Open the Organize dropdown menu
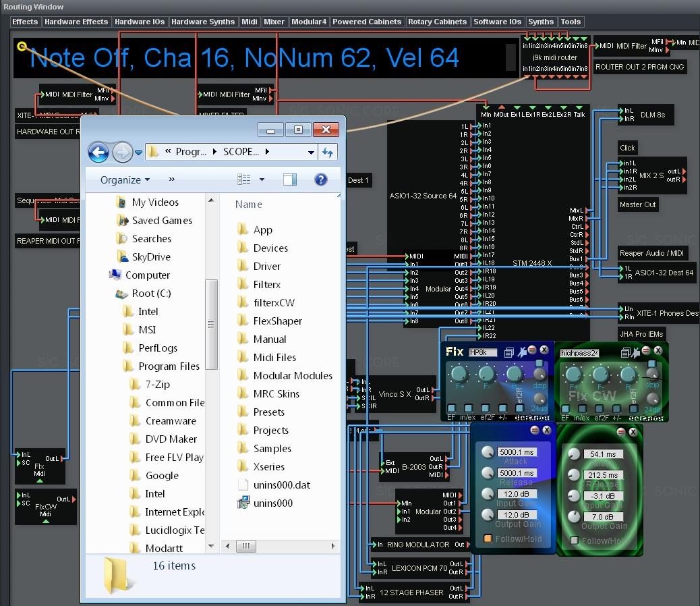Image resolution: width=700 pixels, height=606 pixels. pyautogui.click(x=125, y=180)
